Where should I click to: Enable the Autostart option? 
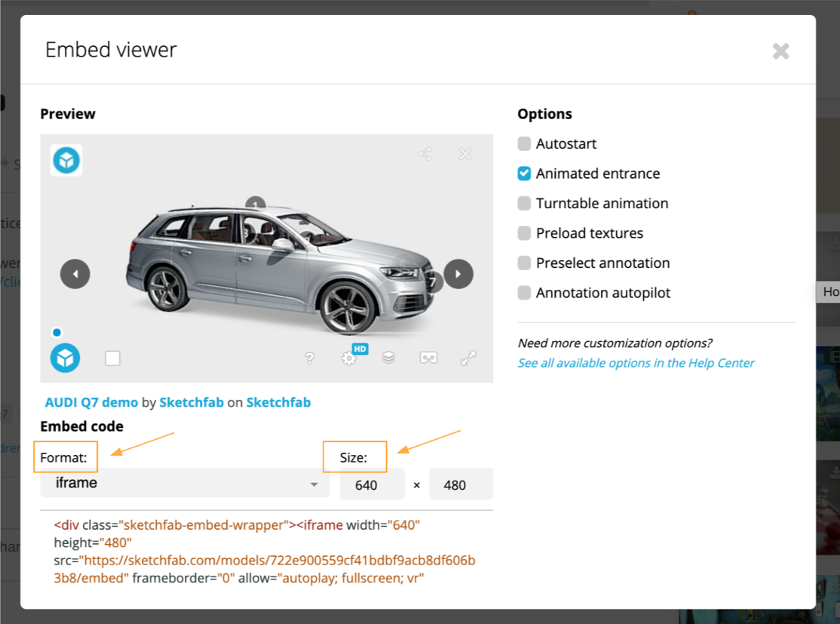524,143
